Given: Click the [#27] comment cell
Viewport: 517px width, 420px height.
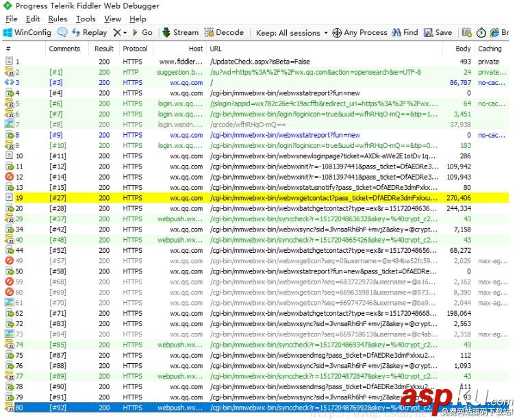Looking at the screenshot, I should point(58,198).
